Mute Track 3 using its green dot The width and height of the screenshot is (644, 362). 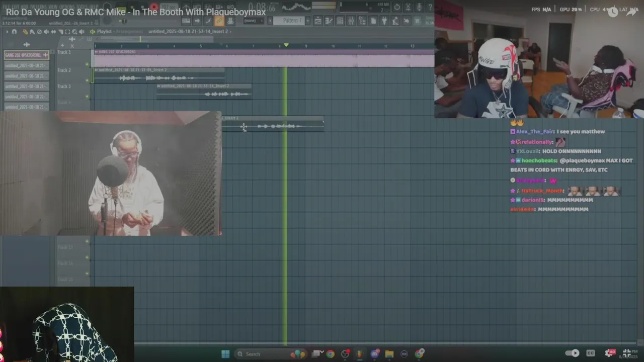(87, 97)
